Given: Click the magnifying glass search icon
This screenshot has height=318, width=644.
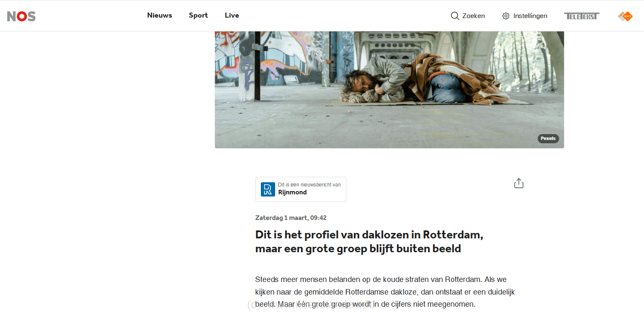Looking at the screenshot, I should tap(455, 16).
